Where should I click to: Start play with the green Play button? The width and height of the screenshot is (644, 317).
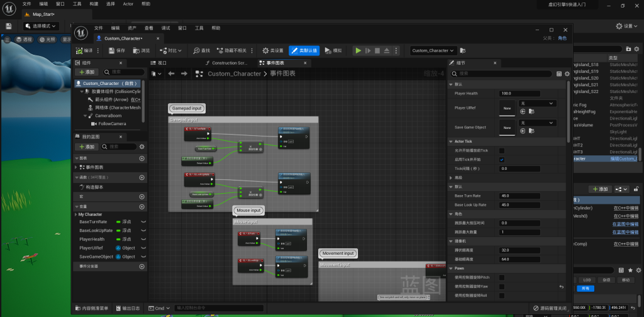[358, 50]
